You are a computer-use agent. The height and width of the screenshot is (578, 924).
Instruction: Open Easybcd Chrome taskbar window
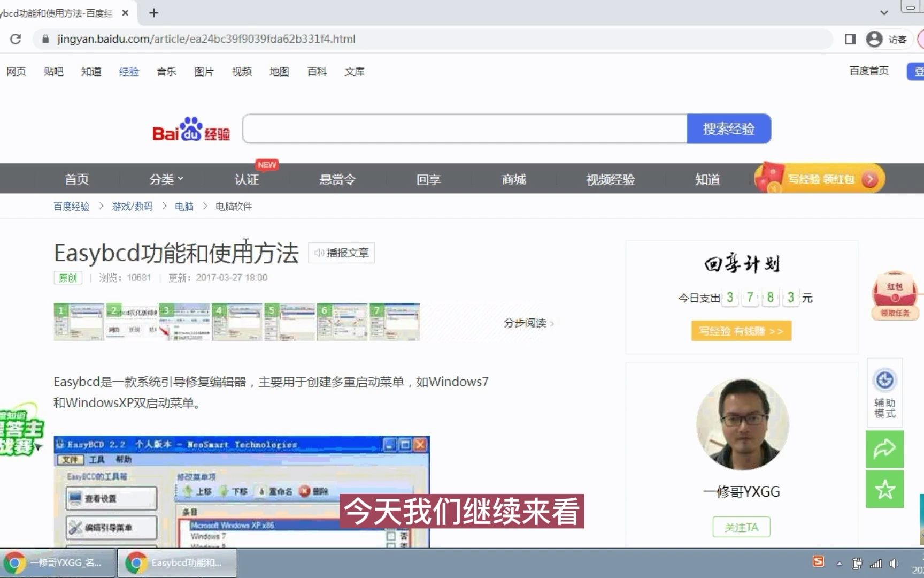[177, 563]
